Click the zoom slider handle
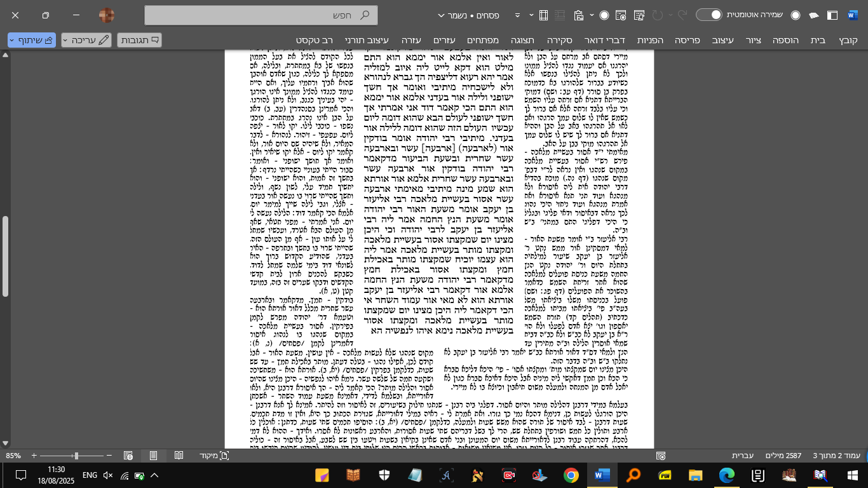Screen dimensions: 868x488 click(76, 456)
